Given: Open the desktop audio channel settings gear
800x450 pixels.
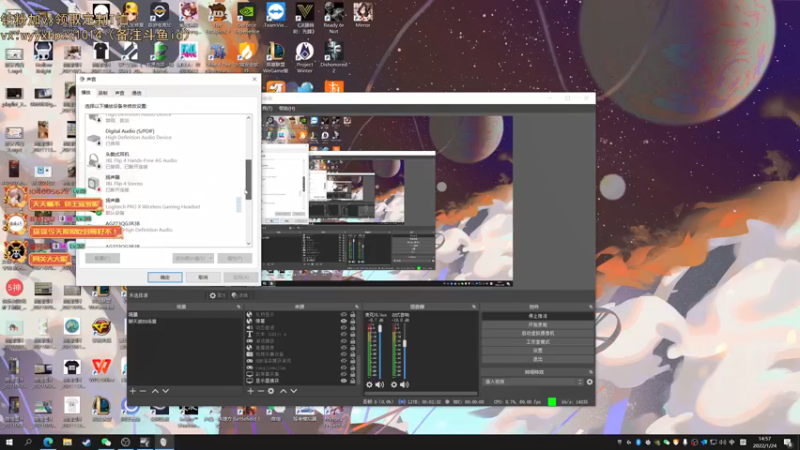Looking at the screenshot, I should [x=394, y=385].
